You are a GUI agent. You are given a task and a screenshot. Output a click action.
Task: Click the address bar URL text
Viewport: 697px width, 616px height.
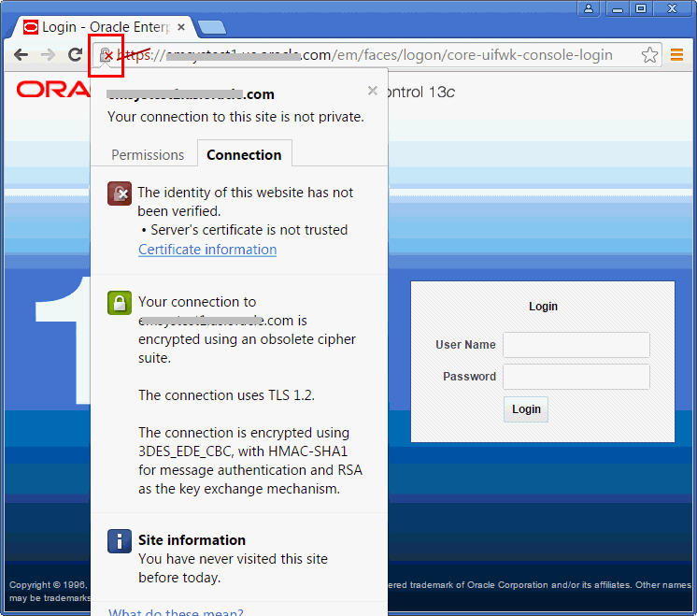pyautogui.click(x=364, y=55)
